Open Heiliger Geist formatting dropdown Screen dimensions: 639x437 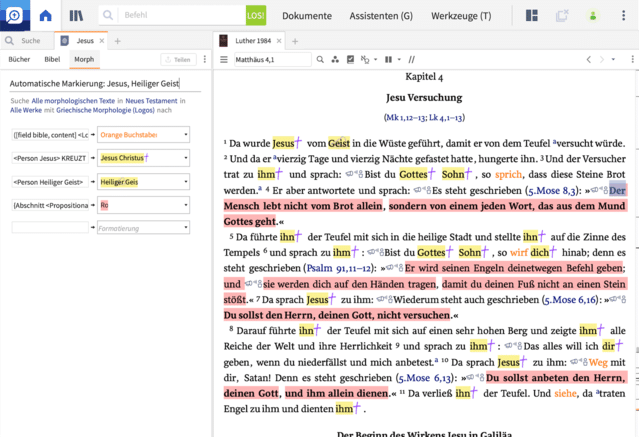point(143,182)
